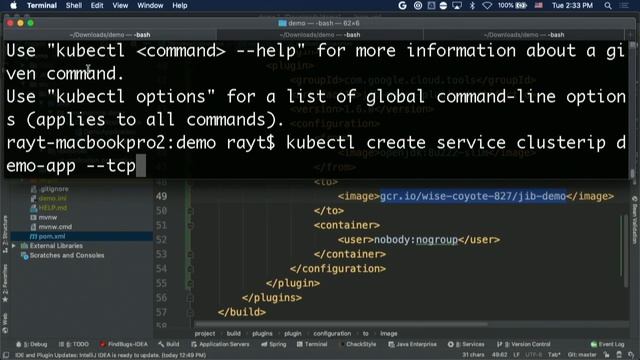Select the .gitignore file in project tree

54,189
